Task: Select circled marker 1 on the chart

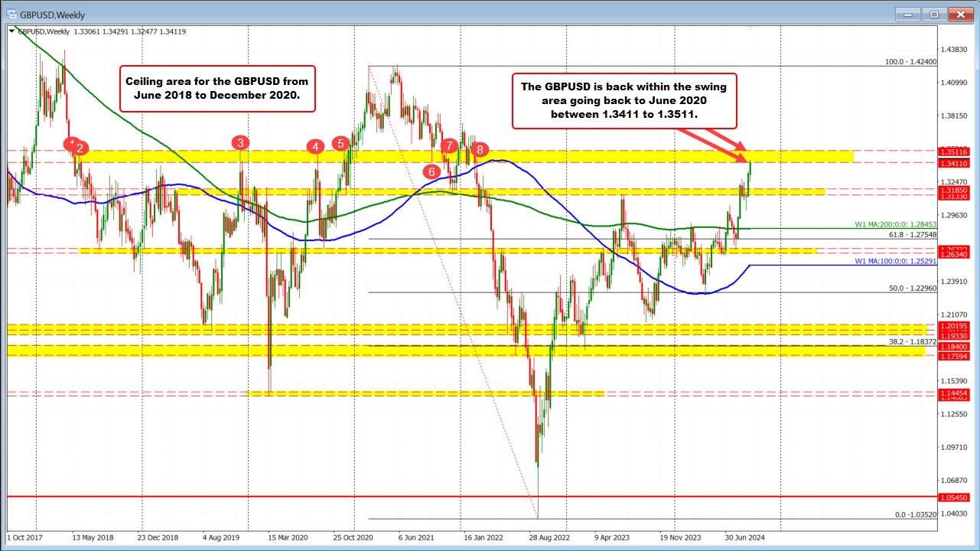Action: 70,142
